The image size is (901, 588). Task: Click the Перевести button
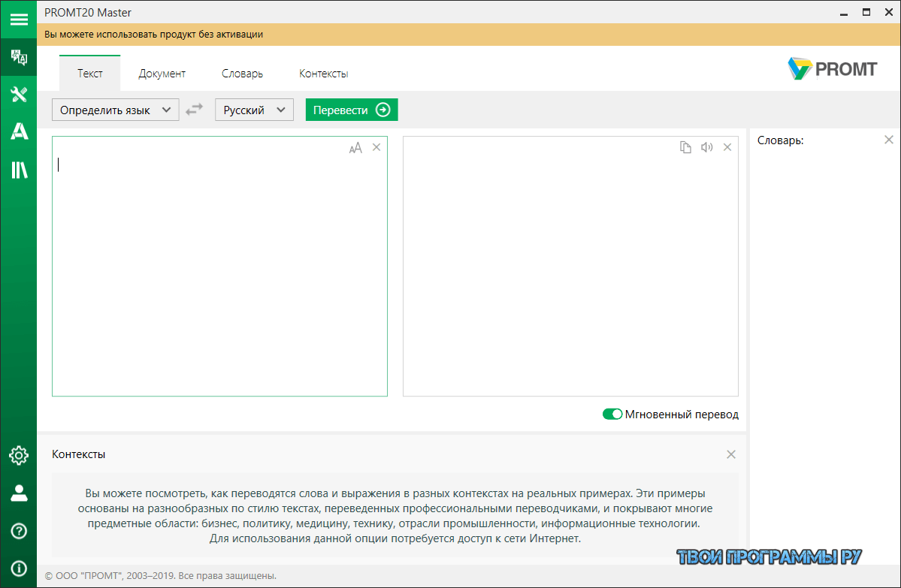tap(352, 110)
